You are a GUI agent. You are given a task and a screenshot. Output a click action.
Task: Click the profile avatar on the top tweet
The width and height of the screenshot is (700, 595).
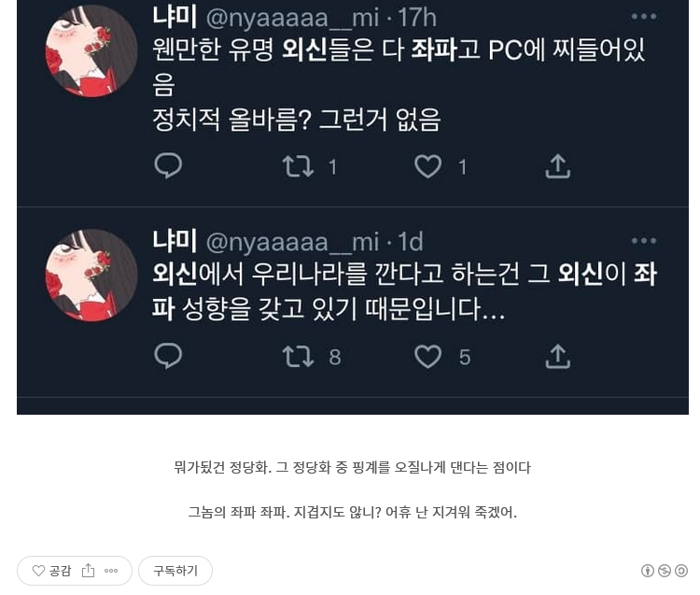(91, 51)
